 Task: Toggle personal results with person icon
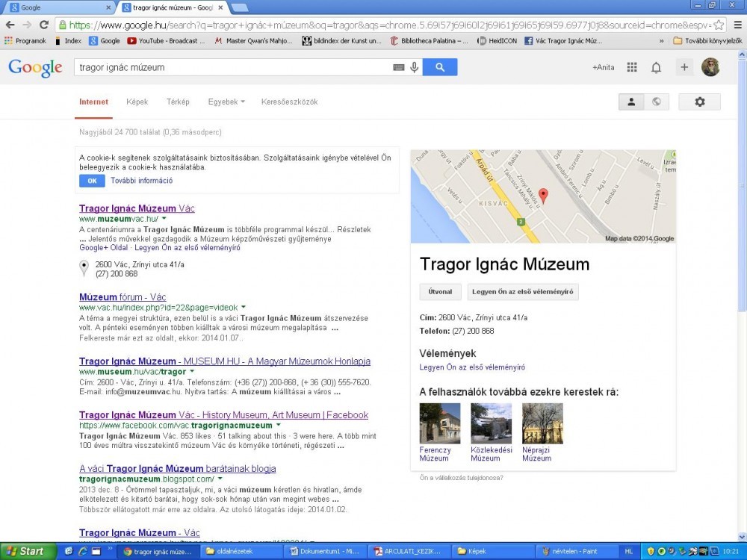pos(631,102)
